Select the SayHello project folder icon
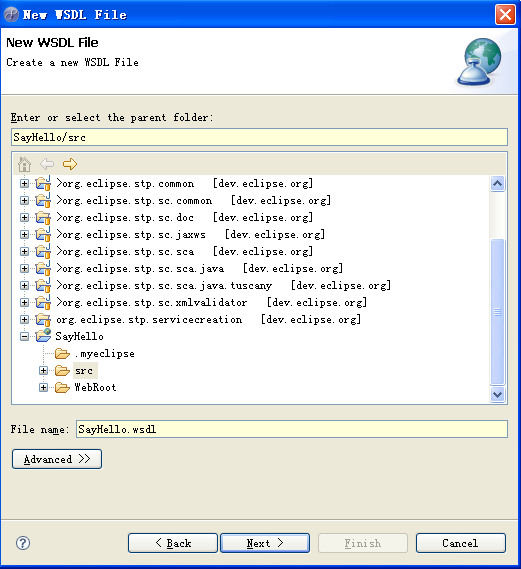The image size is (521, 569). click(43, 336)
